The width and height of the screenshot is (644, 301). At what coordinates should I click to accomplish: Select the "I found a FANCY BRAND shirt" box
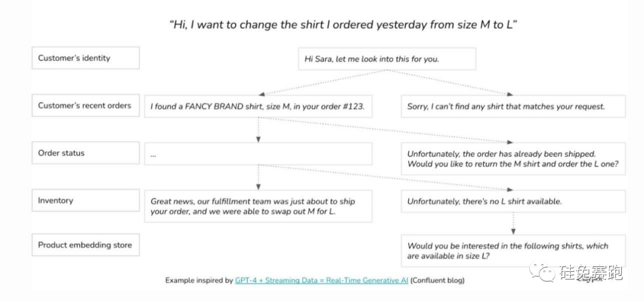[258, 107]
